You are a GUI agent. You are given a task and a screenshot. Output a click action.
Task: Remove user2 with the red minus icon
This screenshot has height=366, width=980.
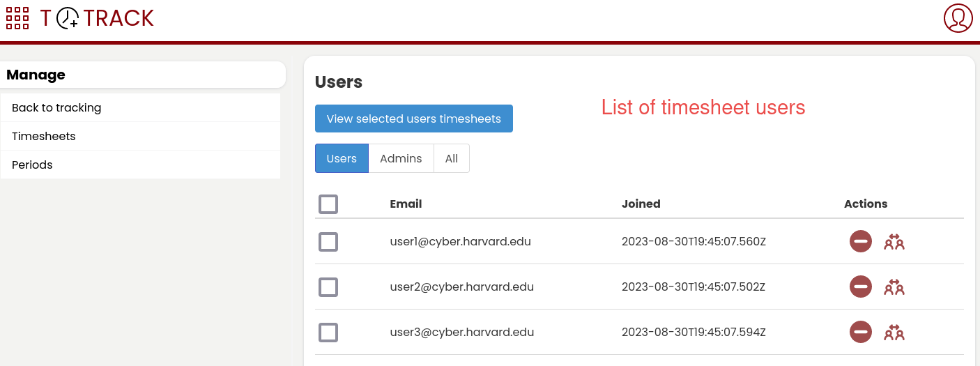pyautogui.click(x=861, y=287)
